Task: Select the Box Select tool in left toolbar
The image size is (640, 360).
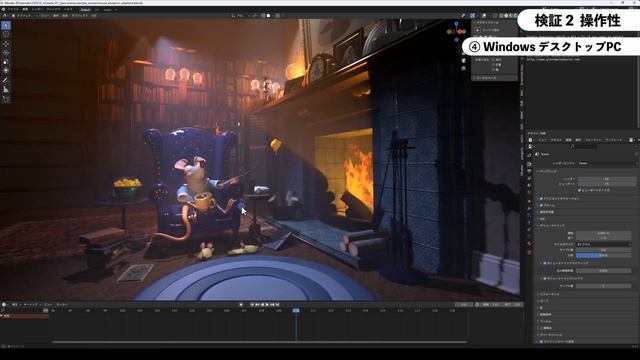Action: point(6,25)
